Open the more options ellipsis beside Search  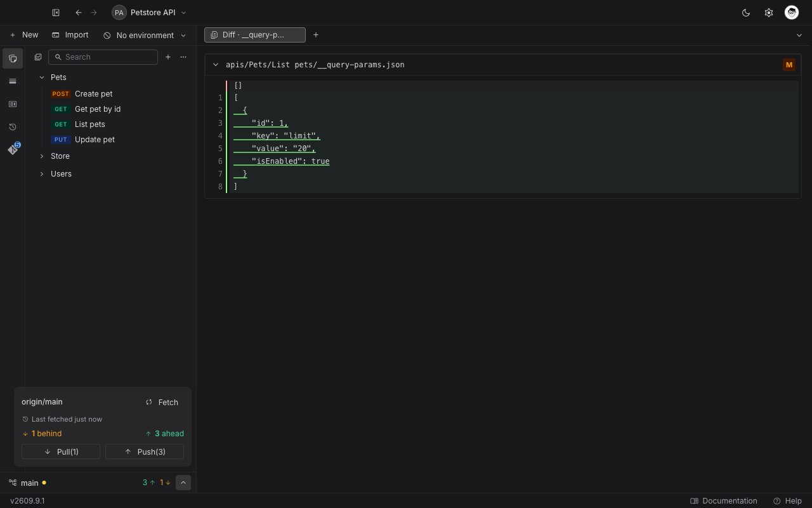(183, 57)
